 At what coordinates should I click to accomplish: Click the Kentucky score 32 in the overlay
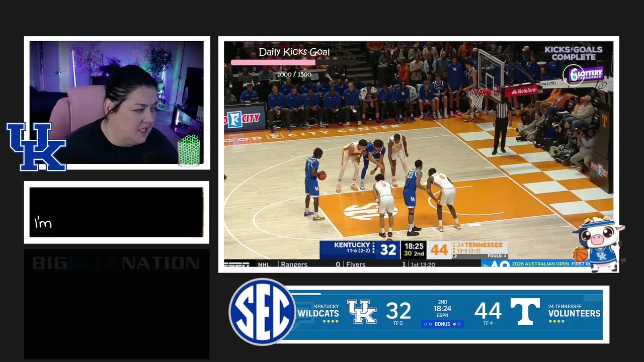click(x=398, y=311)
